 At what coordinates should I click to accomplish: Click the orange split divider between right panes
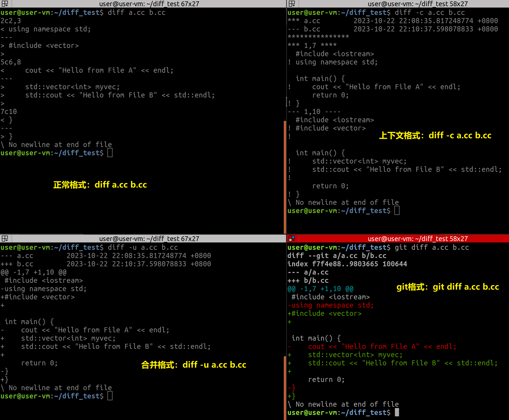click(x=285, y=169)
